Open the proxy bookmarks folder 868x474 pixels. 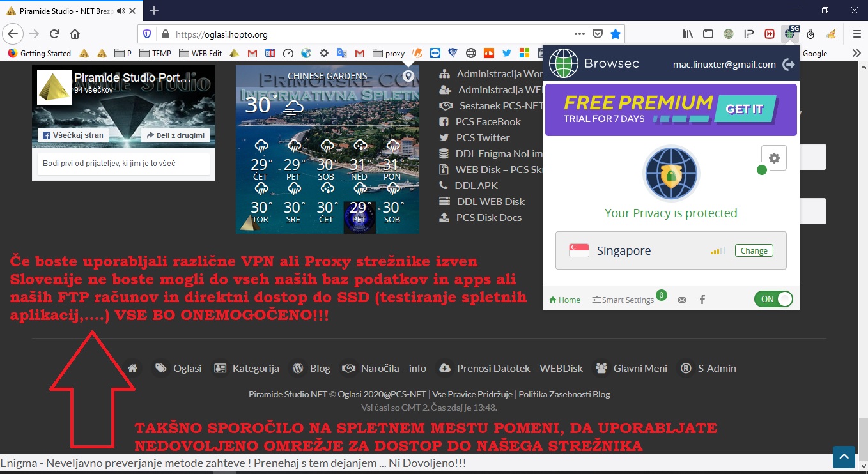(389, 53)
